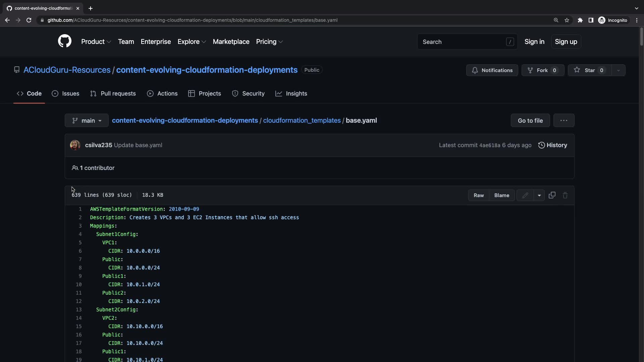Switch to the Issues tab
The height and width of the screenshot is (362, 644).
pyautogui.click(x=66, y=94)
